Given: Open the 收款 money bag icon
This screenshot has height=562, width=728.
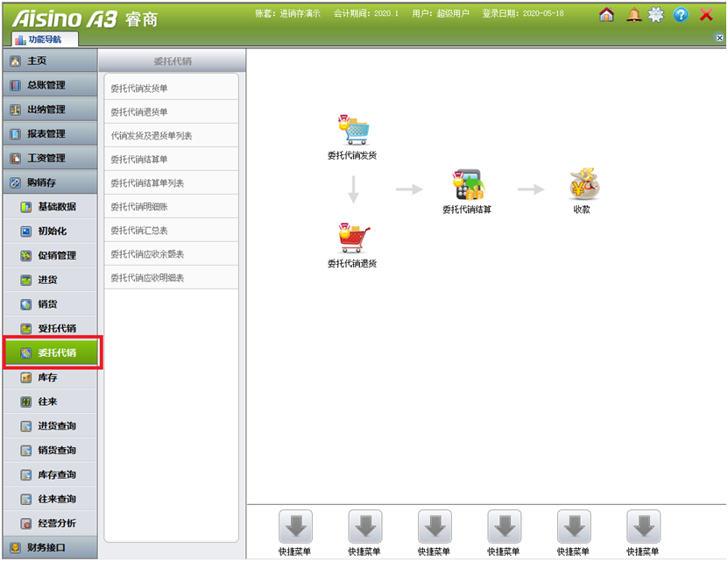Looking at the screenshot, I should [x=582, y=185].
